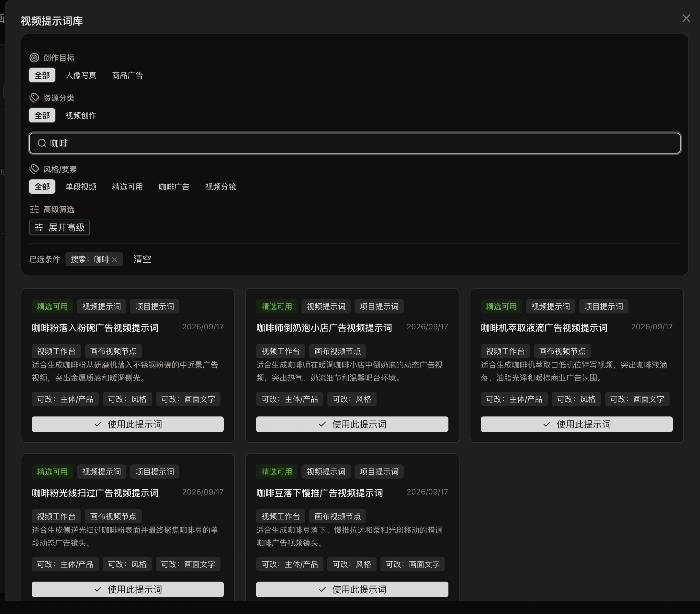Click the search magnifier icon
Screen dimensions: 700x614
click(x=42, y=143)
